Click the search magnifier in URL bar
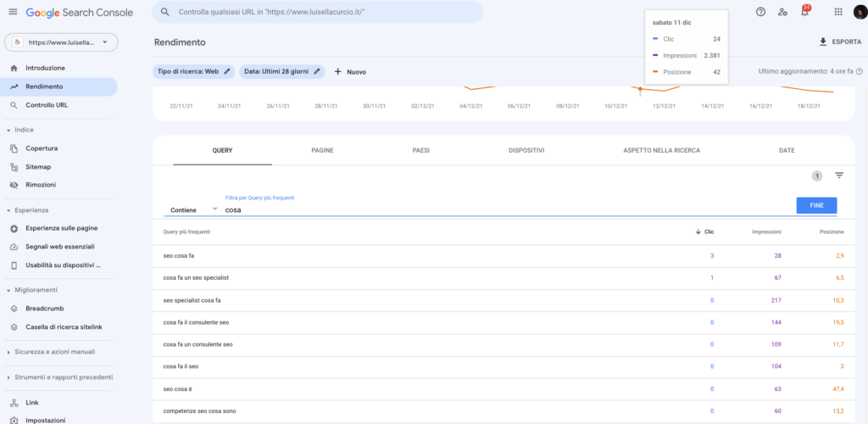The image size is (868, 424). click(x=165, y=12)
